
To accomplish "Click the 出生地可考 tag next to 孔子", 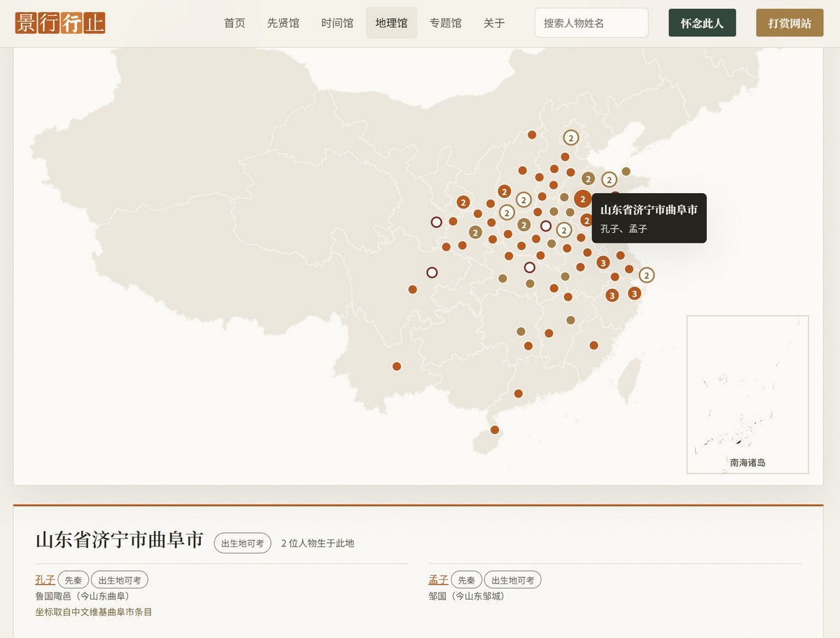I will point(120,580).
